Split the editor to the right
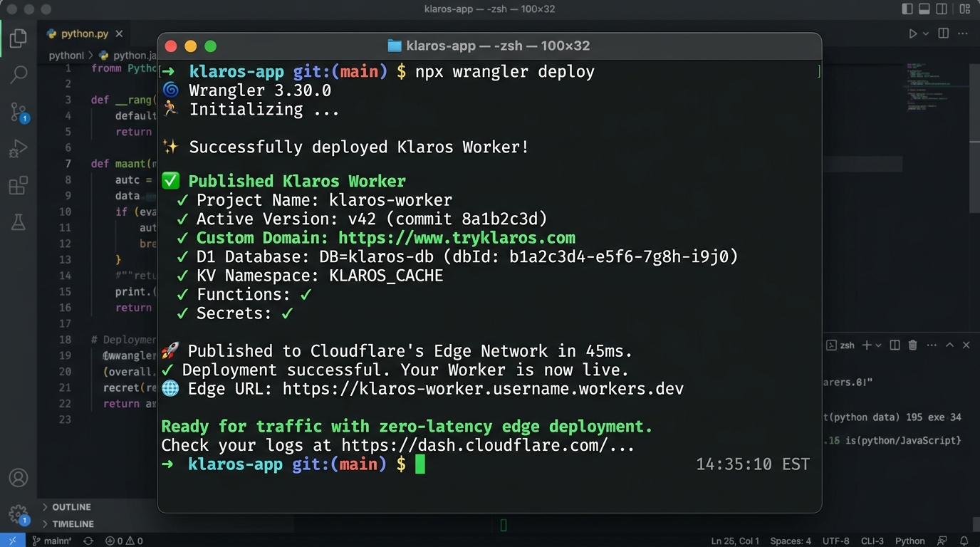This screenshot has height=547, width=980. pos(944,33)
